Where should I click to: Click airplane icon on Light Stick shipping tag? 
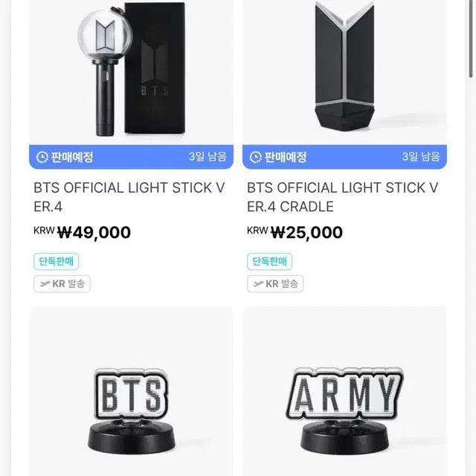(x=45, y=283)
